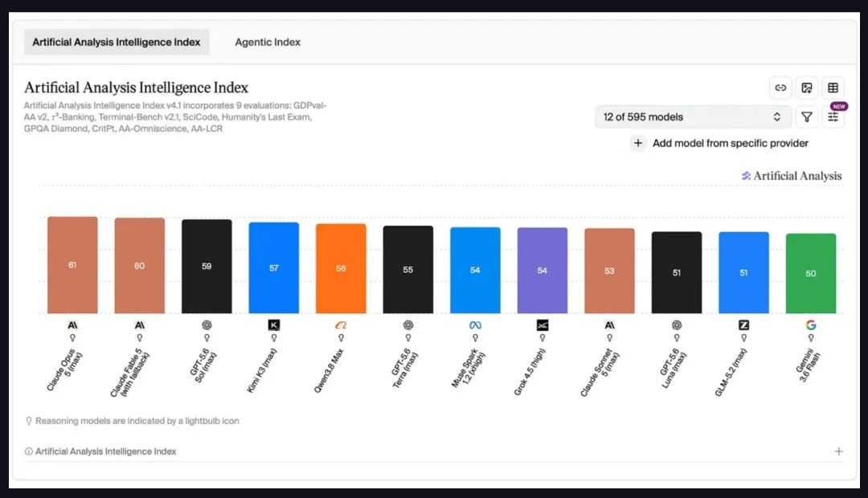868x498 pixels.
Task: Open the table view icon
Action: tap(833, 88)
